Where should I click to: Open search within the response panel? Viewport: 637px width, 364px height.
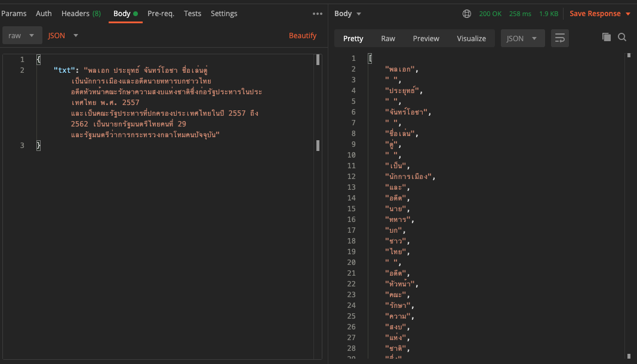click(622, 36)
